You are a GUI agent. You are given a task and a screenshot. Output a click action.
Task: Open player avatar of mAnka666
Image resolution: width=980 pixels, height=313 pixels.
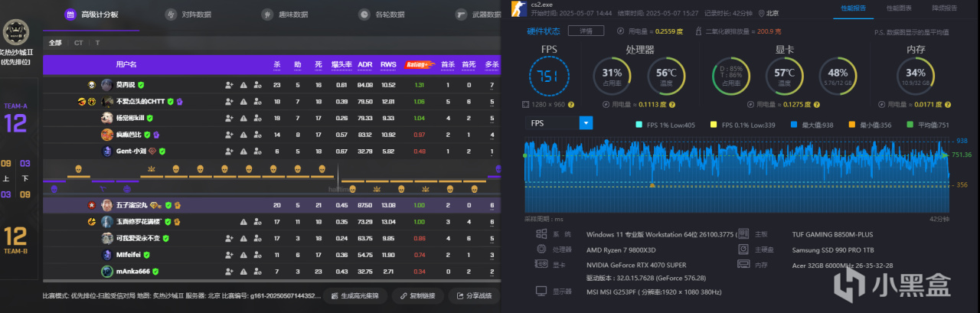coord(108,271)
